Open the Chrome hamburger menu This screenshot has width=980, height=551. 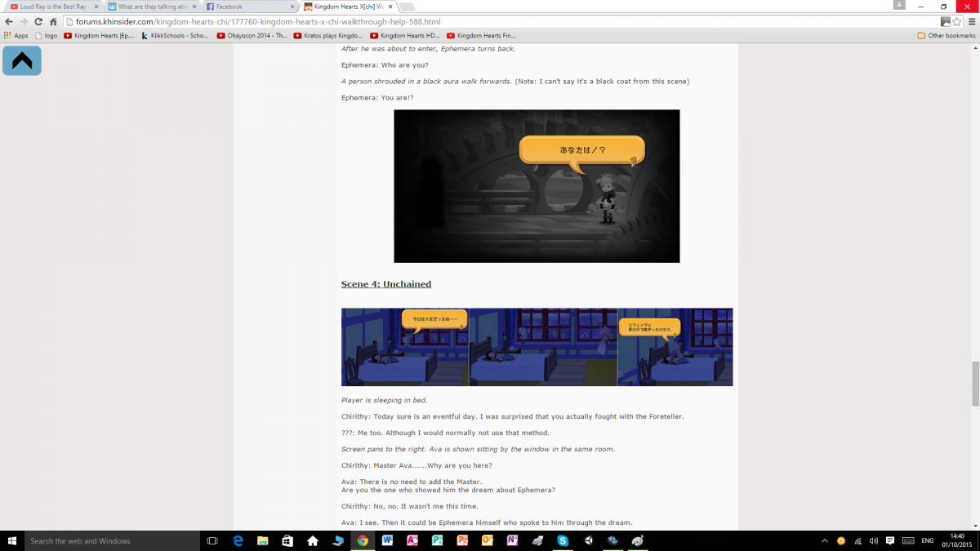(970, 22)
